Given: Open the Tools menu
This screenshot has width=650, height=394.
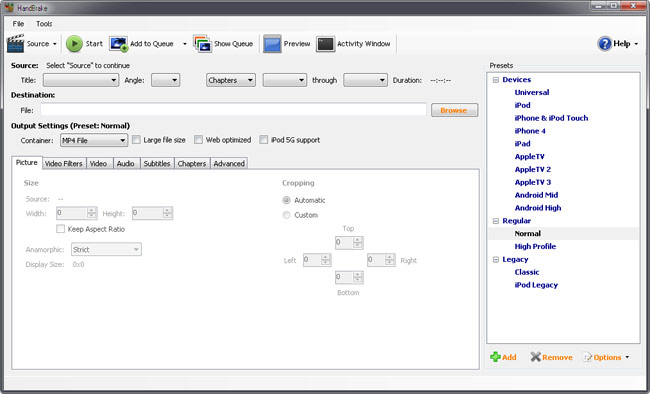Looking at the screenshot, I should (x=44, y=24).
